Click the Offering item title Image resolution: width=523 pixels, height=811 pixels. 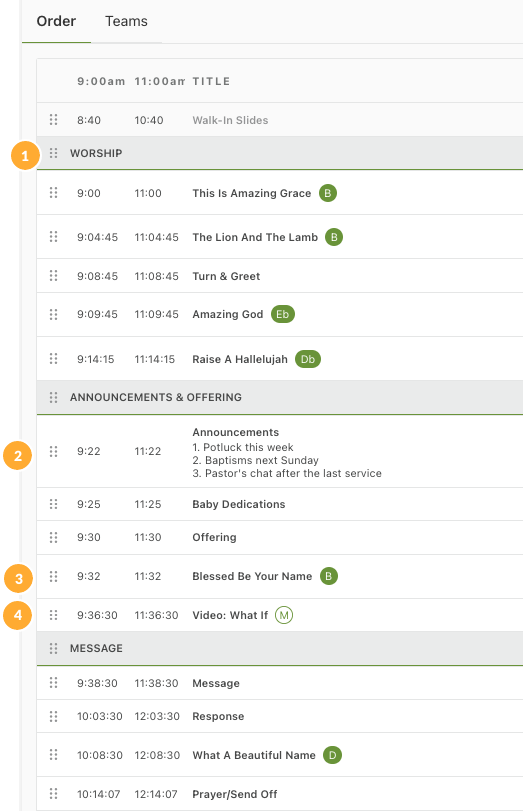214,537
